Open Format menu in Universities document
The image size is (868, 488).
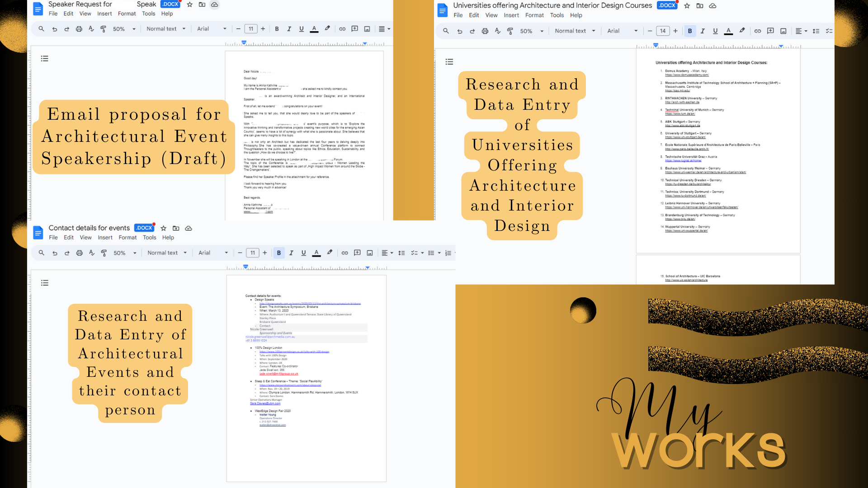click(x=534, y=15)
